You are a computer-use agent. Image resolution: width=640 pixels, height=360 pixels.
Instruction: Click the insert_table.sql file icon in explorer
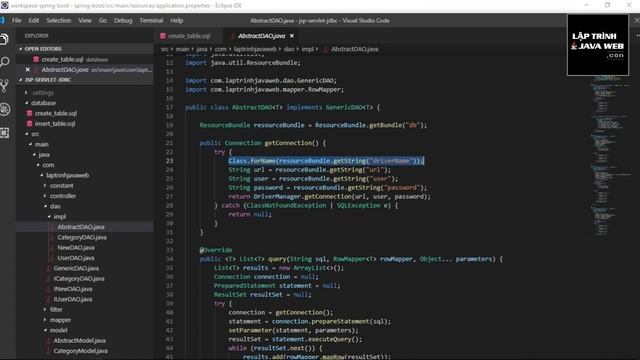tap(29, 124)
